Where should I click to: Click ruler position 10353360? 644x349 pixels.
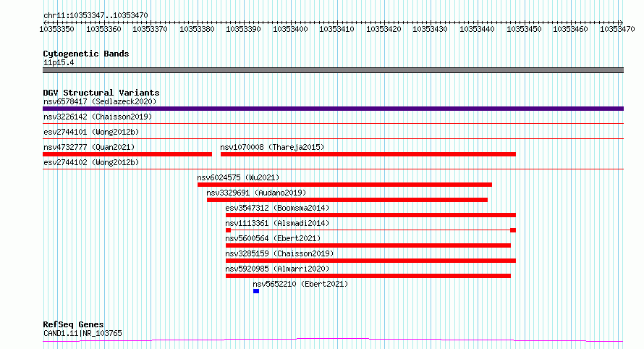[103, 29]
